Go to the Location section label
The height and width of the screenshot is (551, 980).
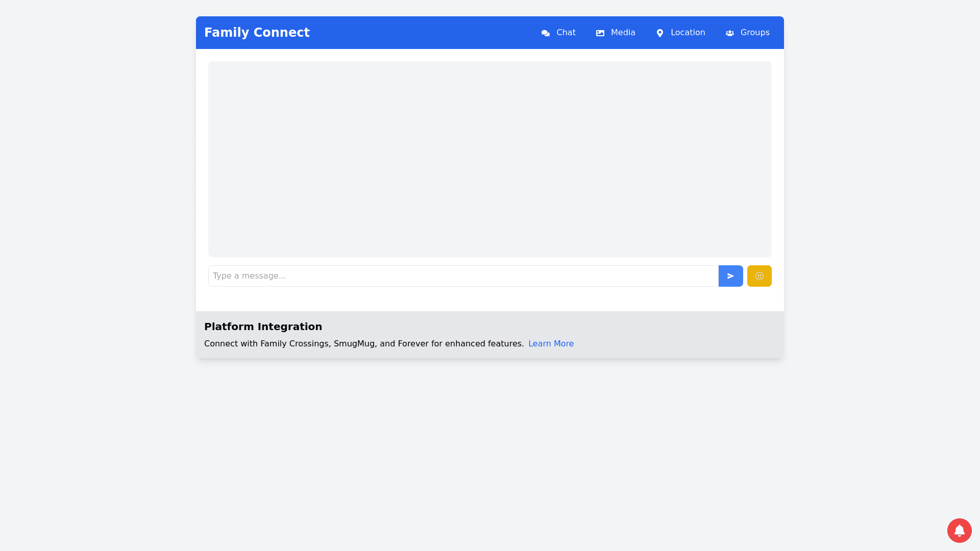(x=688, y=33)
